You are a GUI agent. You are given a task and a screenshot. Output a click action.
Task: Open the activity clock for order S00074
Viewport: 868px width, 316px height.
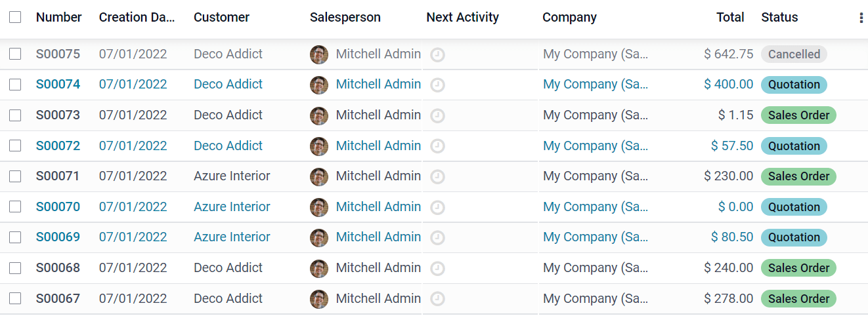[437, 85]
